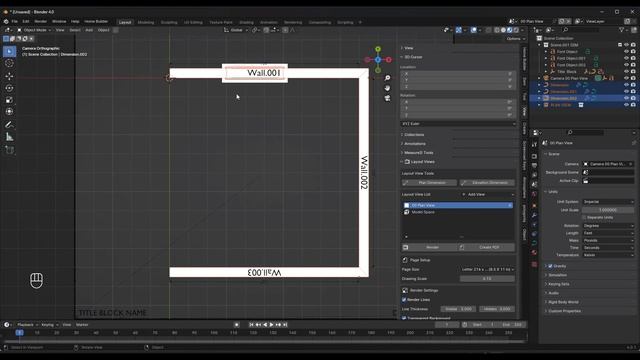Adjust the Visible line thickness field
The height and width of the screenshot is (360, 640).
(458, 309)
